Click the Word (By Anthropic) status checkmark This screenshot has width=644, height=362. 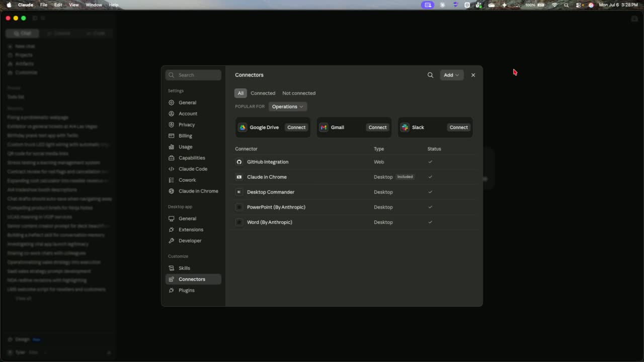coord(430,222)
